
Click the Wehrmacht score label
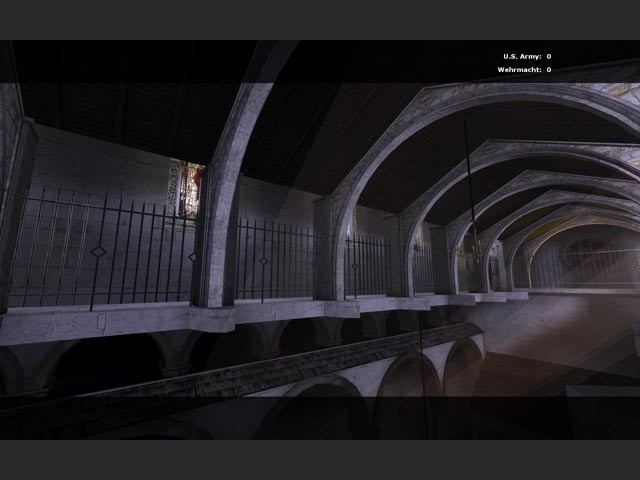click(519, 70)
